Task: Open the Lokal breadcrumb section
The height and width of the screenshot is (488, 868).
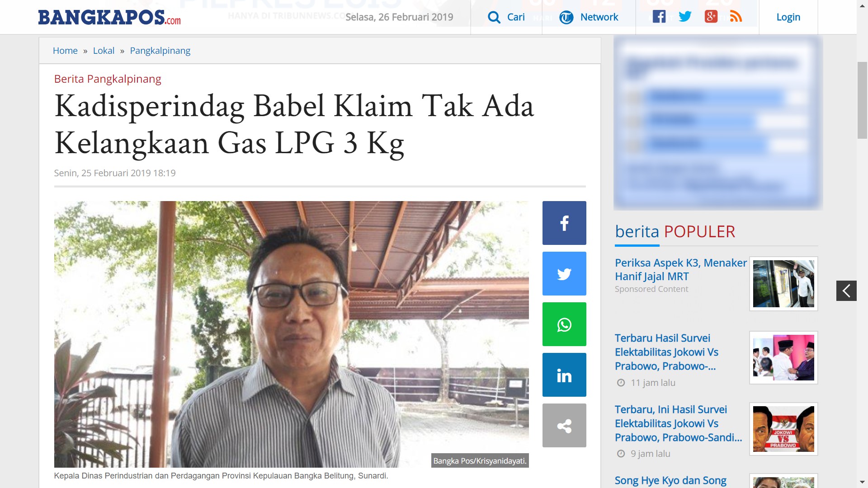Action: point(104,51)
